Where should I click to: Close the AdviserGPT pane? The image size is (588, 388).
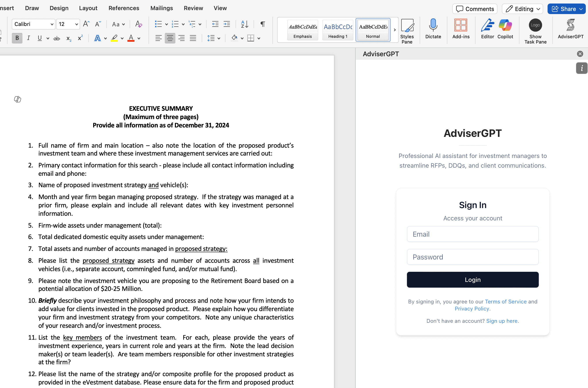[580, 54]
